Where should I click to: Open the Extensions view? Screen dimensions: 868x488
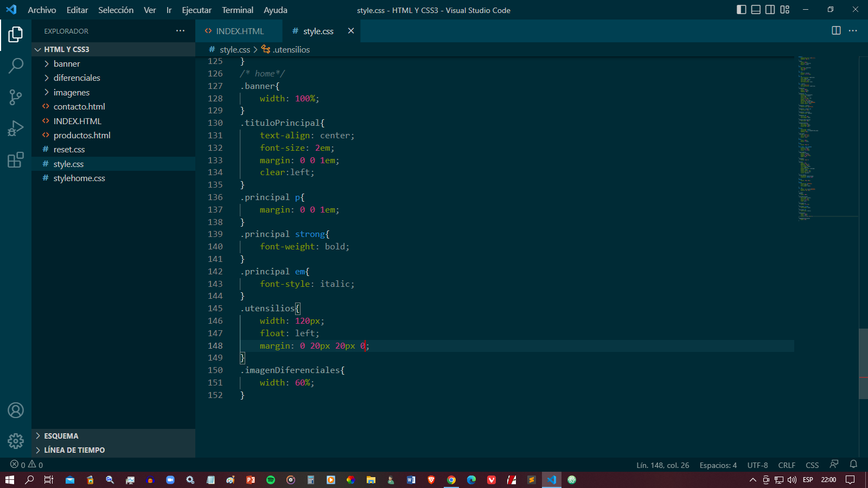[16, 160]
